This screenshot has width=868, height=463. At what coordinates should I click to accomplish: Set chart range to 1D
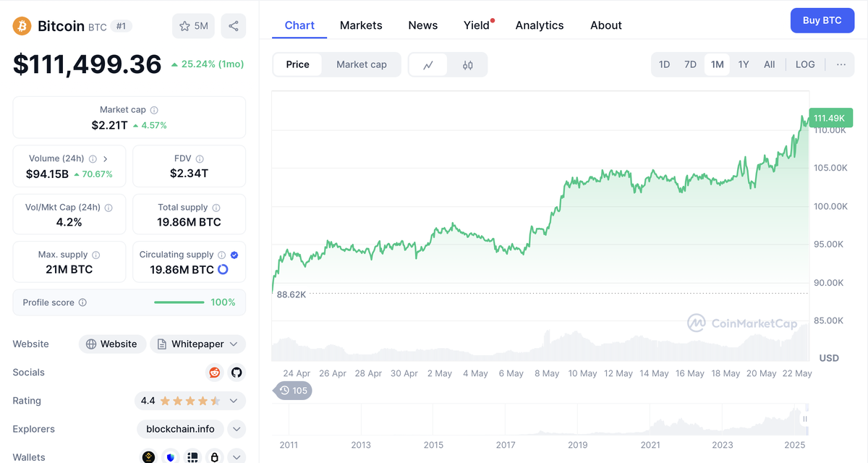665,64
